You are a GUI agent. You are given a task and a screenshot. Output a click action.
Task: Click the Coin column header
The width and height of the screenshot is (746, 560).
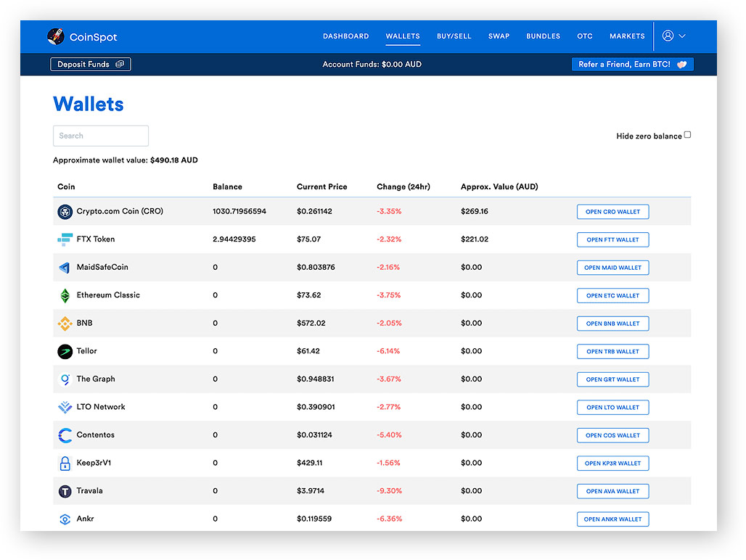66,187
